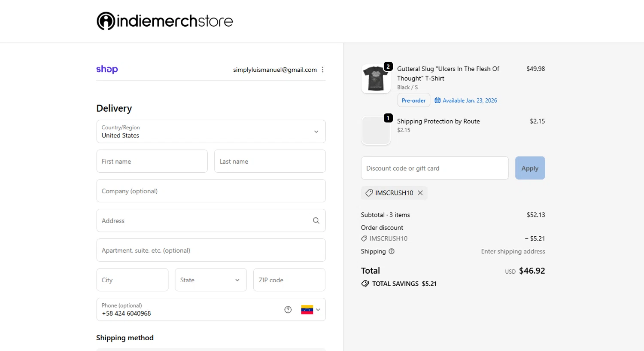Screen dimensions: 644x351
Task: Click the Shipping method heading
Action: 125,338
